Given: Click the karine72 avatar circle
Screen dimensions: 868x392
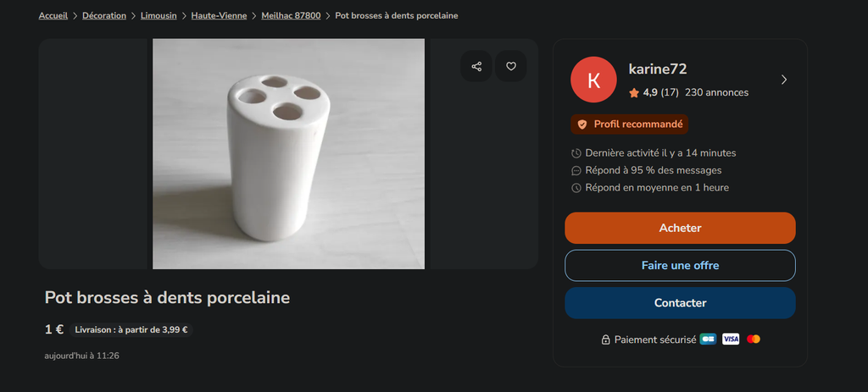Looking at the screenshot, I should click(593, 80).
